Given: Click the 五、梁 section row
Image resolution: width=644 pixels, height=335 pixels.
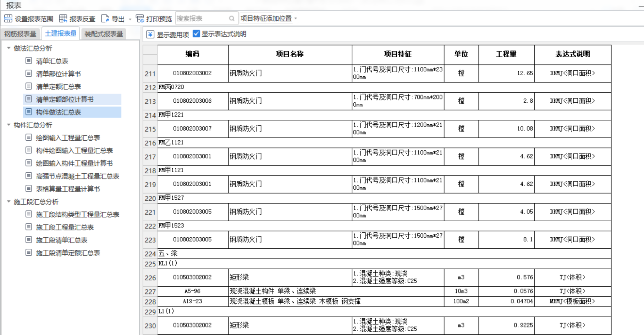Looking at the screenshot, I should point(384,253).
